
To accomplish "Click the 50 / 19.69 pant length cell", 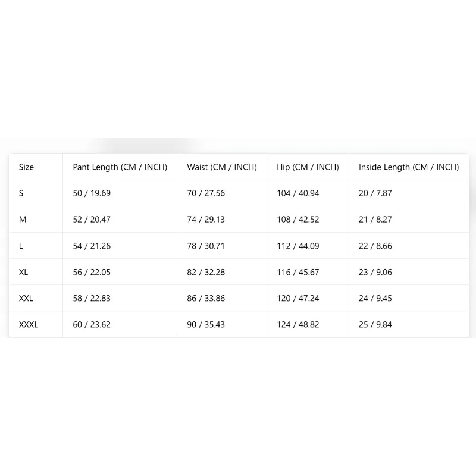I will click(x=92, y=193).
